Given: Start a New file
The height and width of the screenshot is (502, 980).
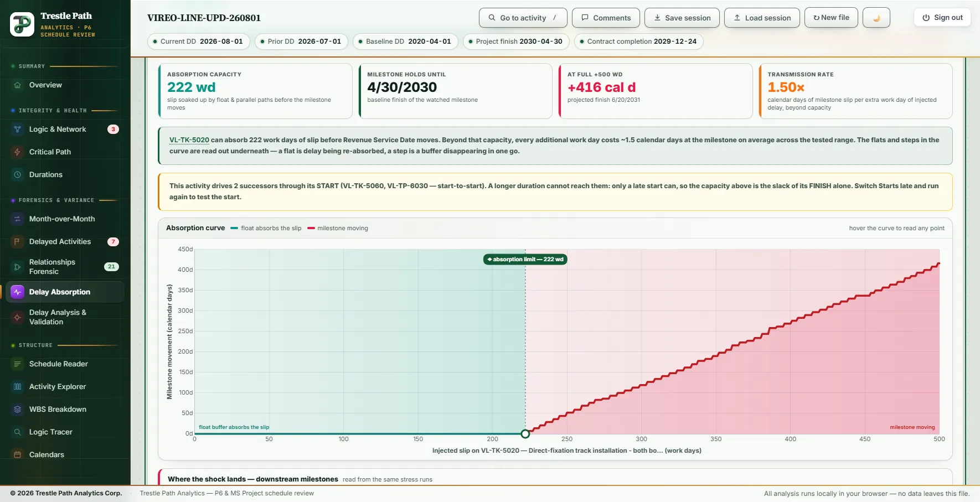Looking at the screenshot, I should point(831,18).
